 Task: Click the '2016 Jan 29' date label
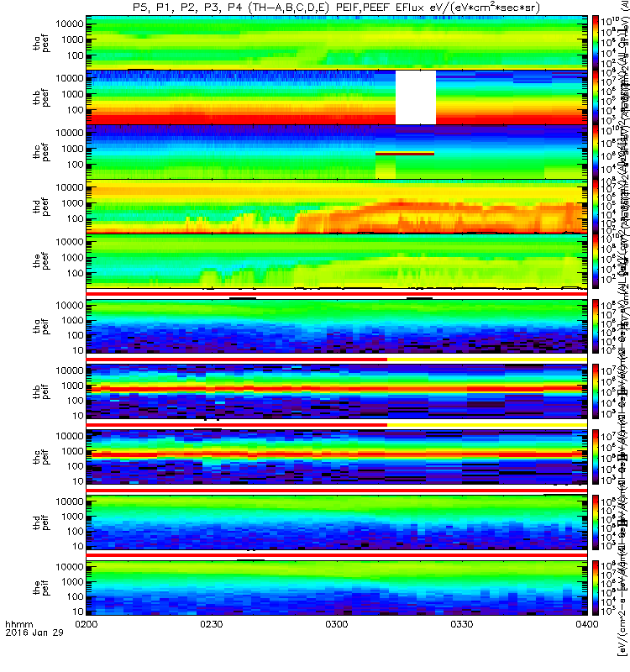point(34,633)
